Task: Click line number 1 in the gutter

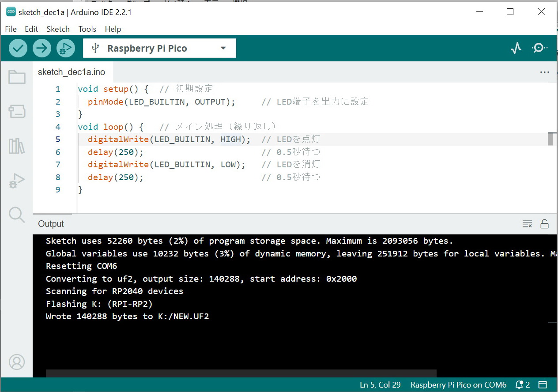Action: tap(58, 89)
